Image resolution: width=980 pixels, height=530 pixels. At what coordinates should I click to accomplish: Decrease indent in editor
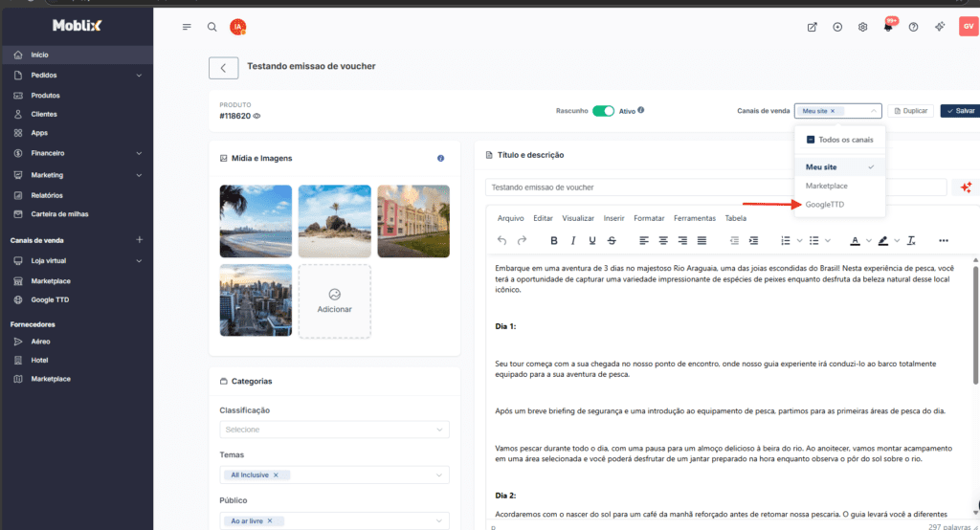734,240
